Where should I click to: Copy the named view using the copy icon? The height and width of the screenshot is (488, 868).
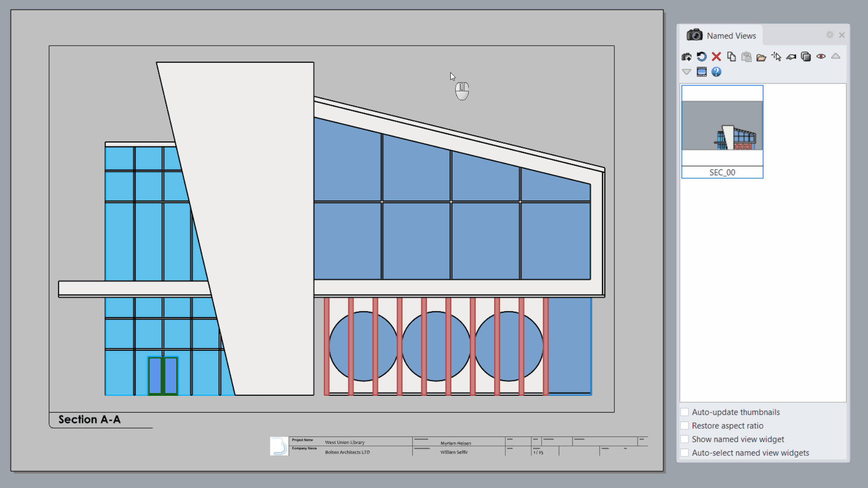[x=731, y=57]
